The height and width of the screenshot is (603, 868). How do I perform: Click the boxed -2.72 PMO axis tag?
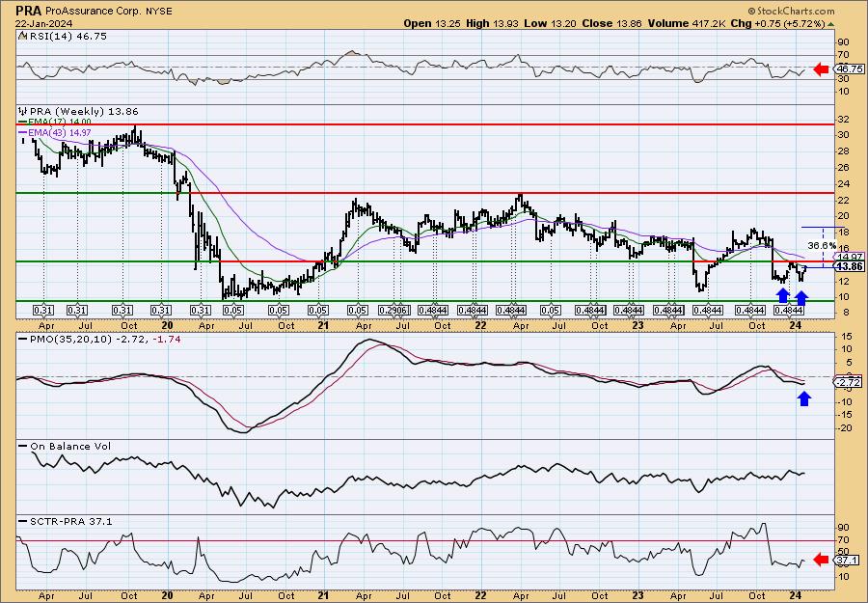[x=848, y=383]
